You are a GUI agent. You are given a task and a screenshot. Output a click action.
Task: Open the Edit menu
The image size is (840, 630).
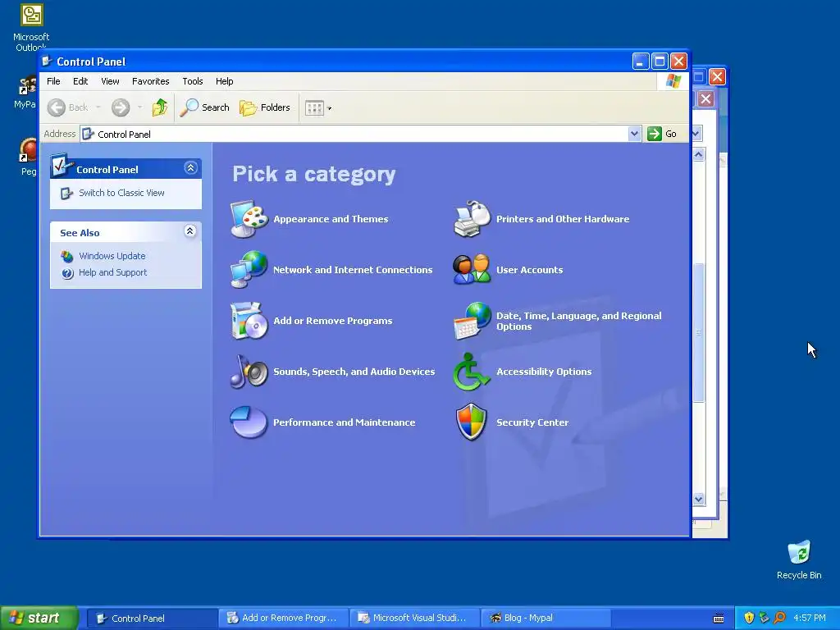(x=80, y=81)
